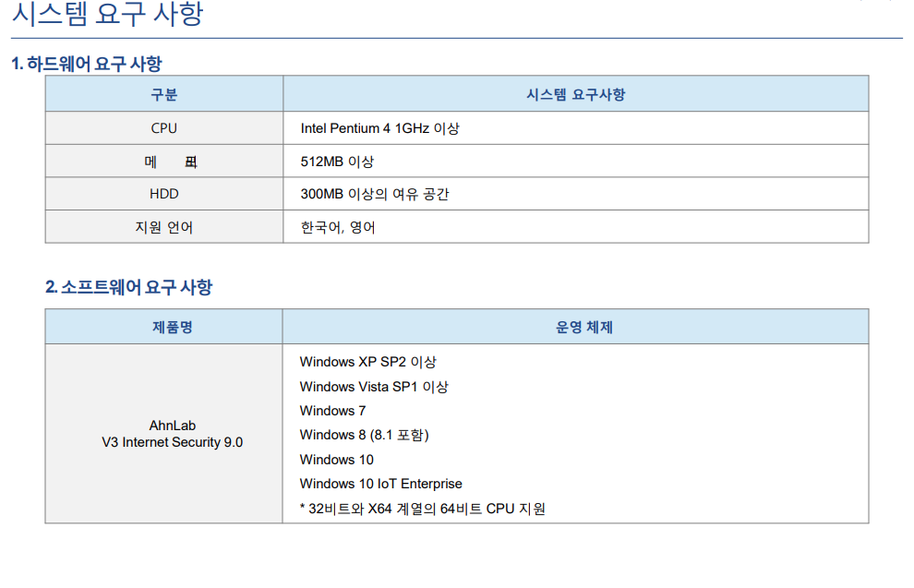Click the '구분' column header
The image size is (914, 588).
click(163, 94)
